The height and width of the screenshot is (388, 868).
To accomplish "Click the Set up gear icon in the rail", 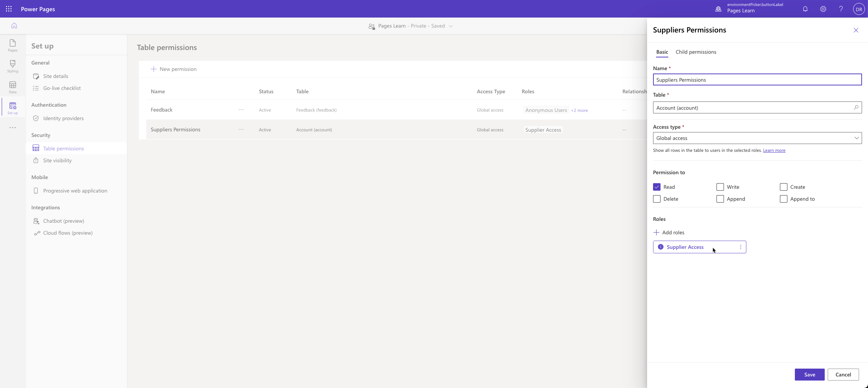I will pos(13,107).
